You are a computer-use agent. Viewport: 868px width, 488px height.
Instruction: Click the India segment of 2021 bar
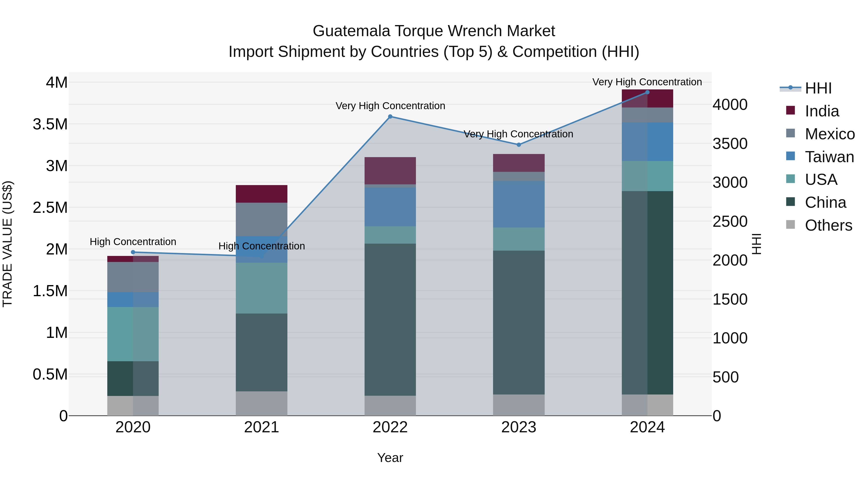click(261, 194)
